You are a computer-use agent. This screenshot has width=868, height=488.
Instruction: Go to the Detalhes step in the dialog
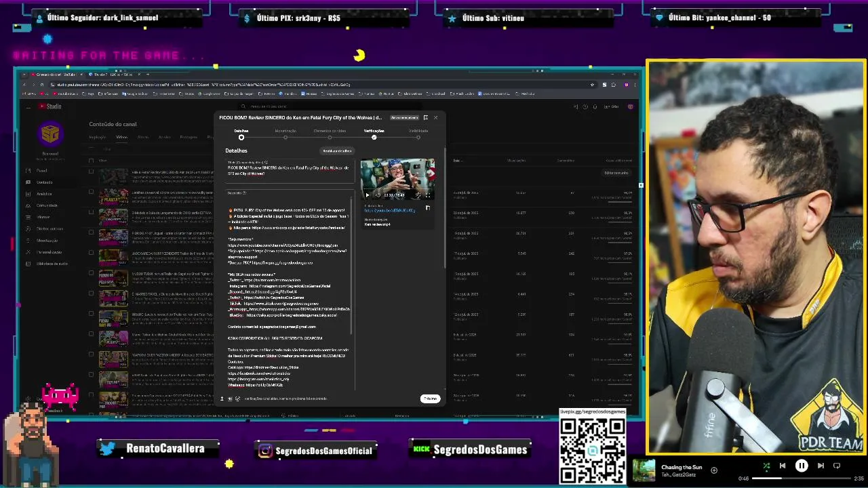coord(241,134)
